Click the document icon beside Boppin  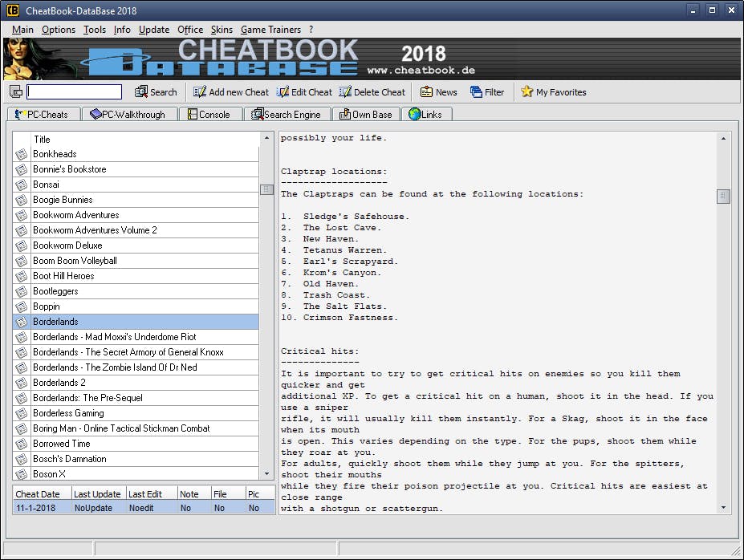pyautogui.click(x=22, y=306)
